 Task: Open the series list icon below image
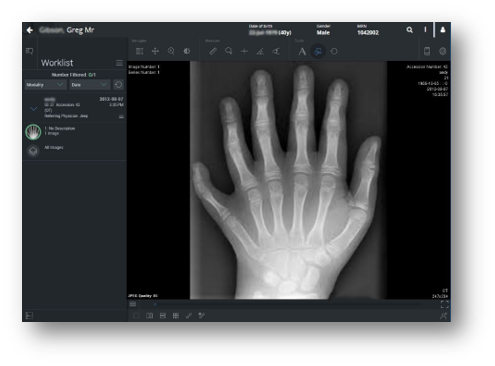pos(133,304)
